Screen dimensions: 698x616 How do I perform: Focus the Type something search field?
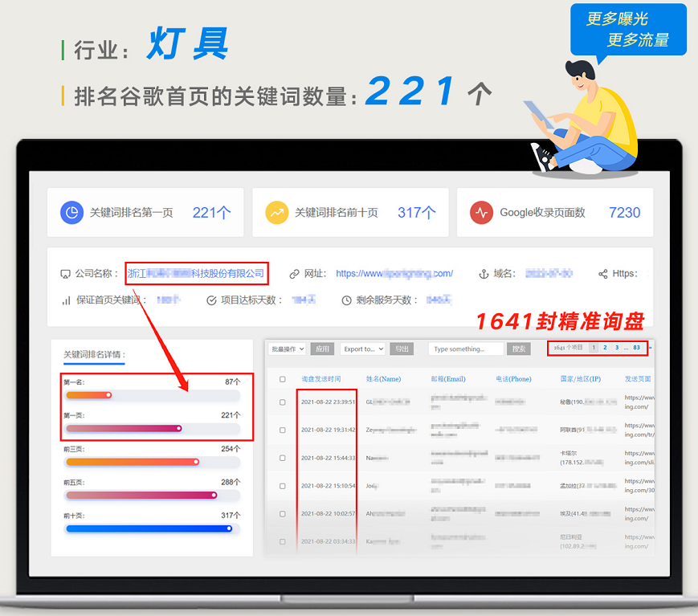pyautogui.click(x=465, y=349)
